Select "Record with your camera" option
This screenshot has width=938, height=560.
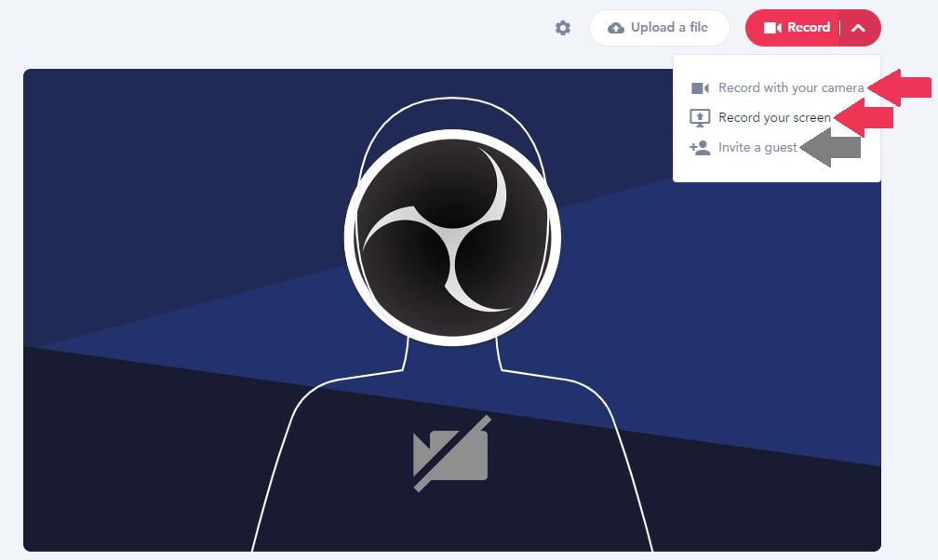(791, 88)
